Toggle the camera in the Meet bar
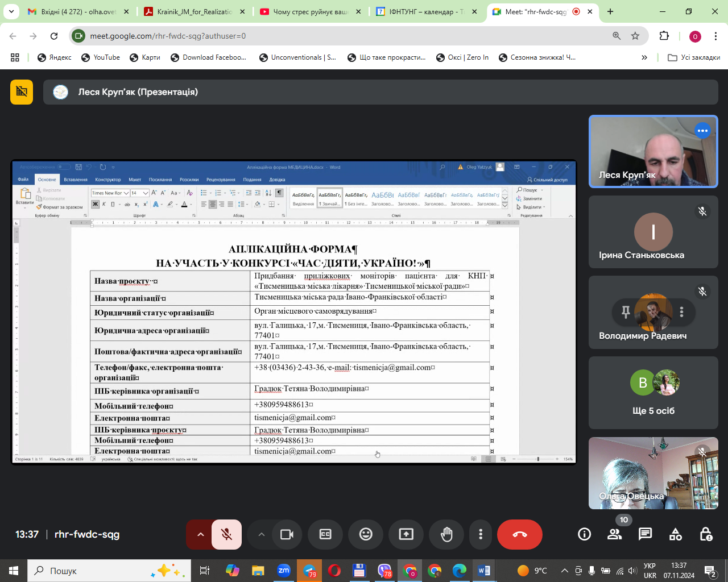728x582 pixels. [x=287, y=534]
